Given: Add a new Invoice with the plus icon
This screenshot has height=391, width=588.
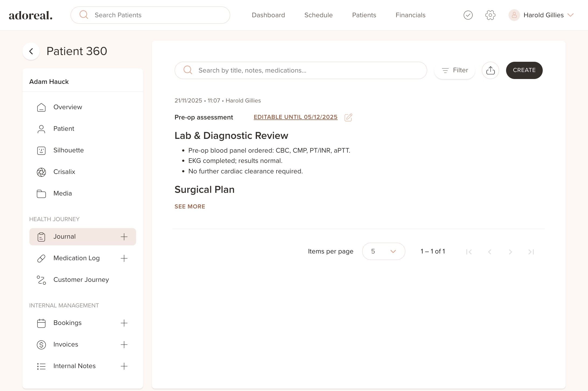Looking at the screenshot, I should pos(124,345).
